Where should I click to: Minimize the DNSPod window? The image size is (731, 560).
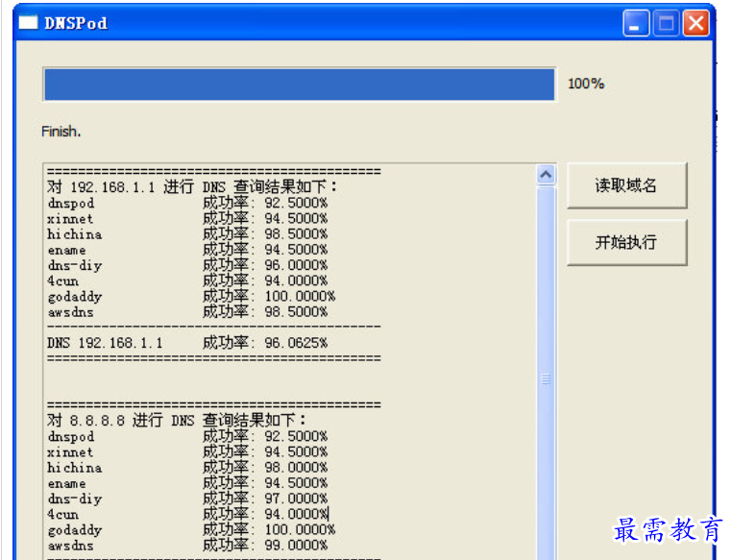click(636, 22)
